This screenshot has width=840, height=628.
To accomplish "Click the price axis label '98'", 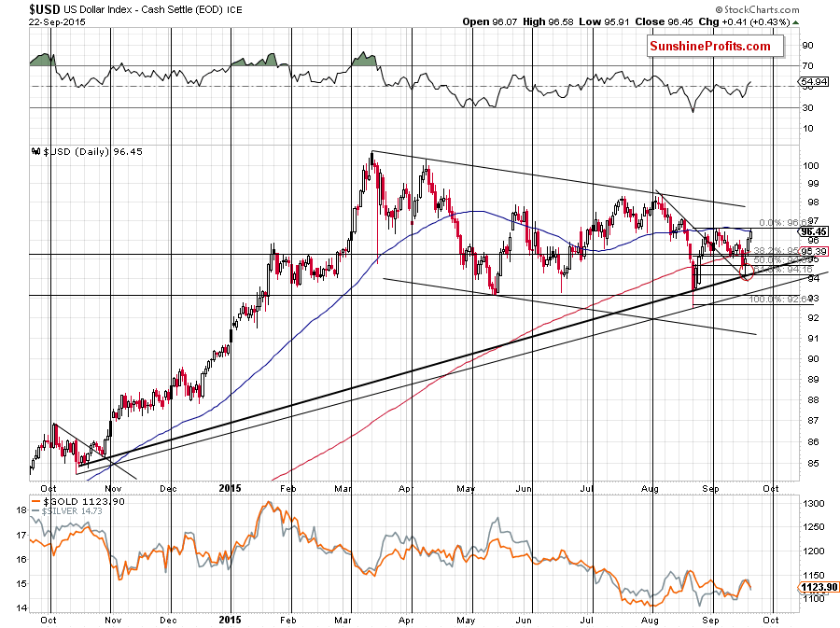I will tap(813, 202).
